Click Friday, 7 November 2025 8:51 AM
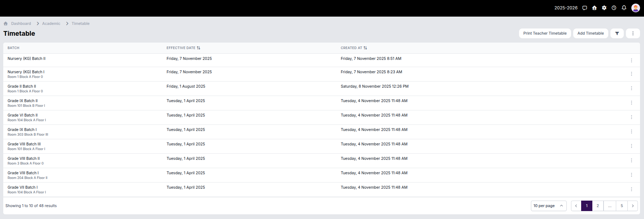The height and width of the screenshot is (219, 644). (x=371, y=58)
